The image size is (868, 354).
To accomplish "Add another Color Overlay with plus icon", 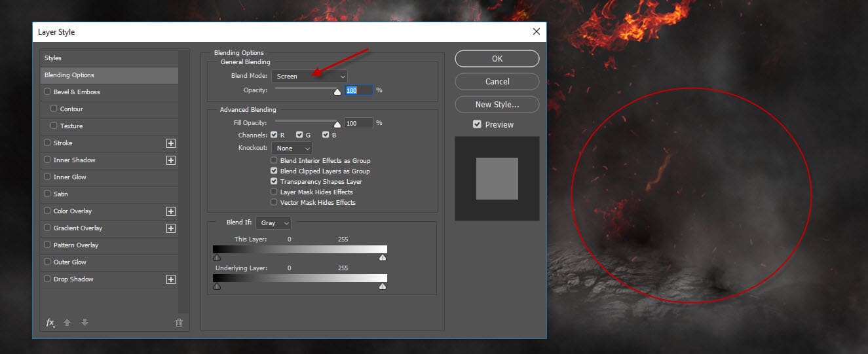I will click(x=171, y=211).
